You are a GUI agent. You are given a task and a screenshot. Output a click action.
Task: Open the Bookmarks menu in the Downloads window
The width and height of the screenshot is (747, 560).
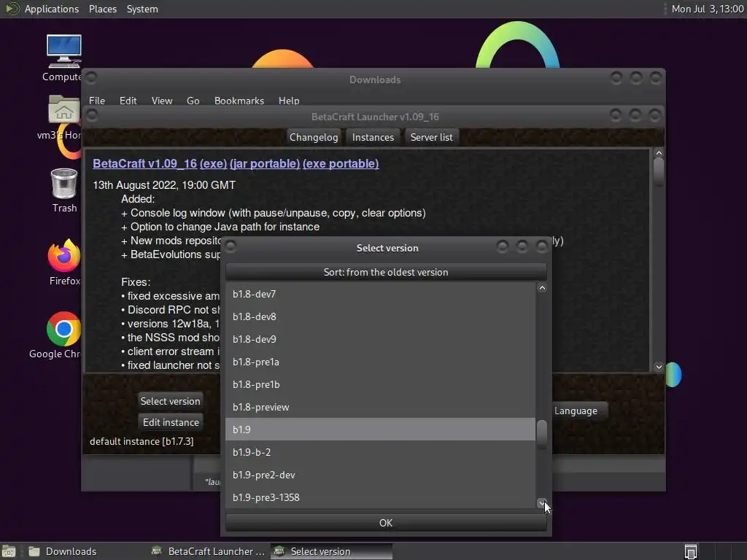(239, 101)
